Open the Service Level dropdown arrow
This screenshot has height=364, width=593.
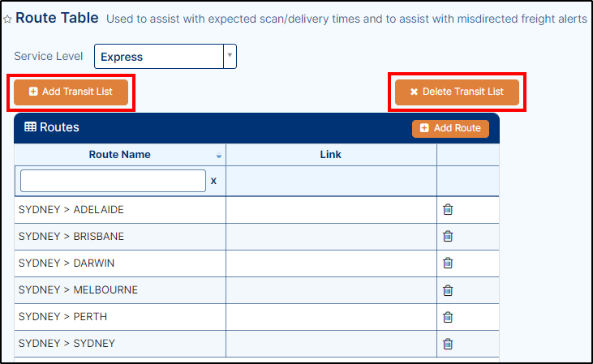(230, 56)
